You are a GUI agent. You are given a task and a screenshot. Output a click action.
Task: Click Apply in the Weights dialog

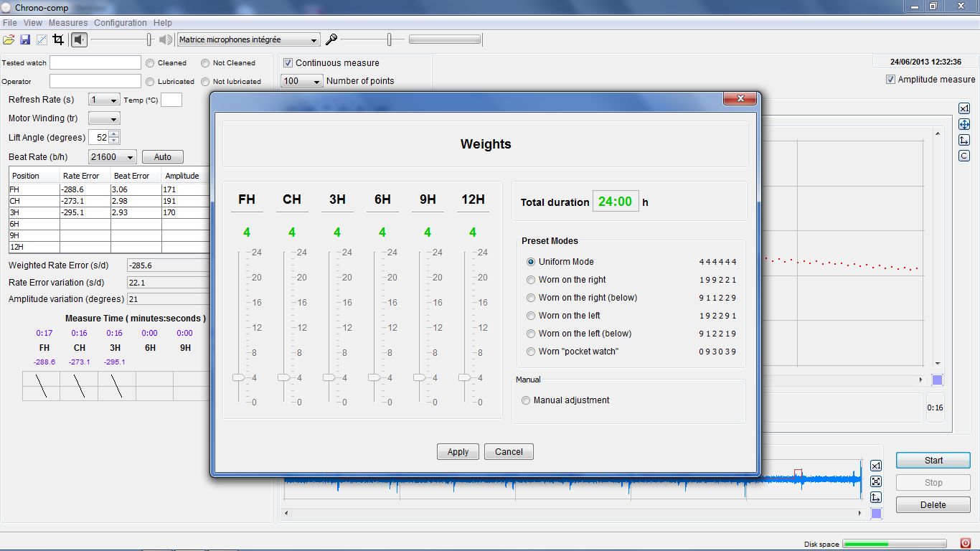(458, 452)
